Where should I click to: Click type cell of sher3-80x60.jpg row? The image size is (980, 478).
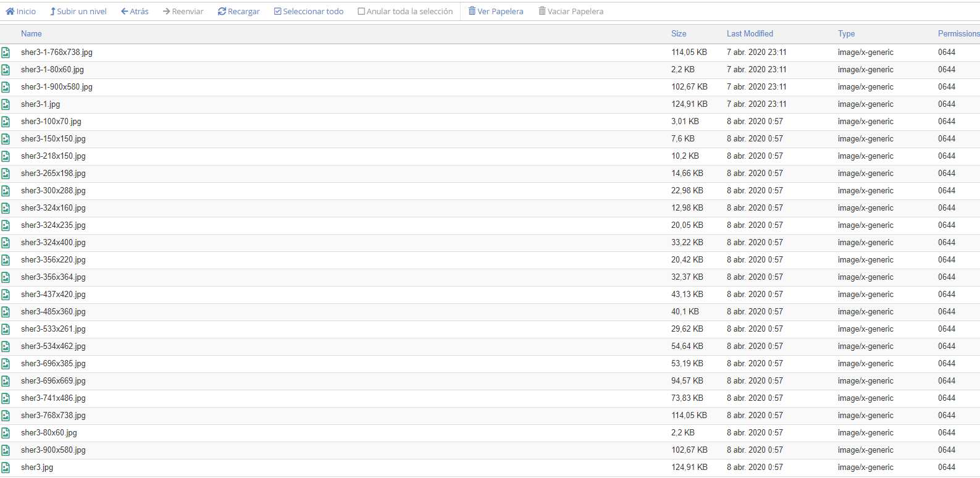pos(866,433)
